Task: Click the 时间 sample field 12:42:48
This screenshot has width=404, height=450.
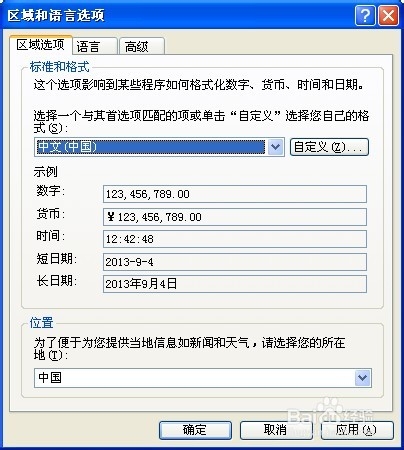Action: 235,239
